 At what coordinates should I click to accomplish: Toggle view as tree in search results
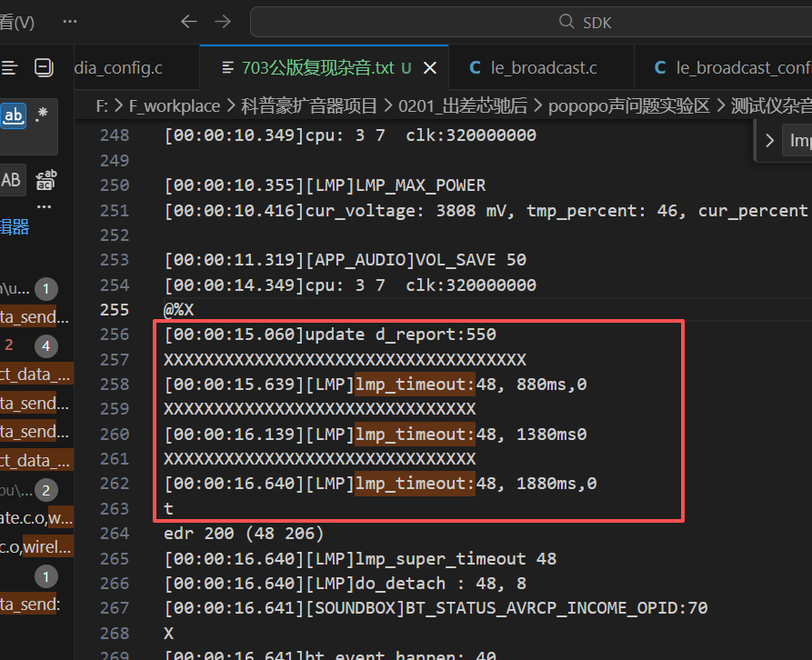(x=10, y=68)
